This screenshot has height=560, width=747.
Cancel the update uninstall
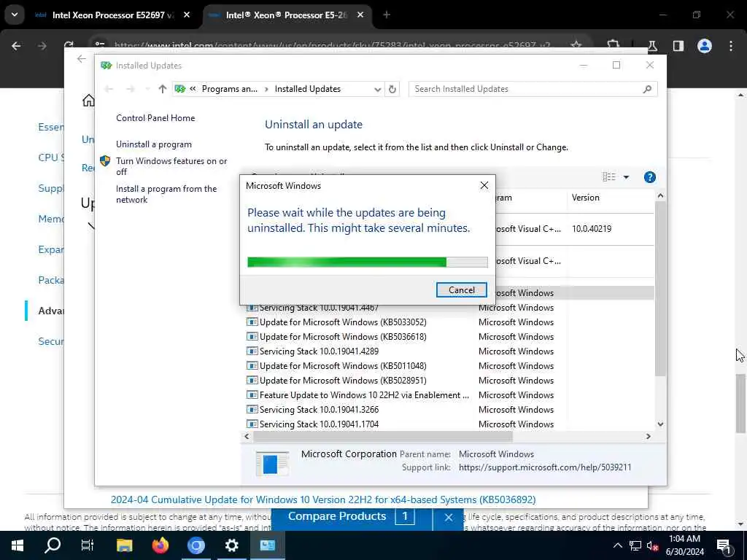point(461,290)
